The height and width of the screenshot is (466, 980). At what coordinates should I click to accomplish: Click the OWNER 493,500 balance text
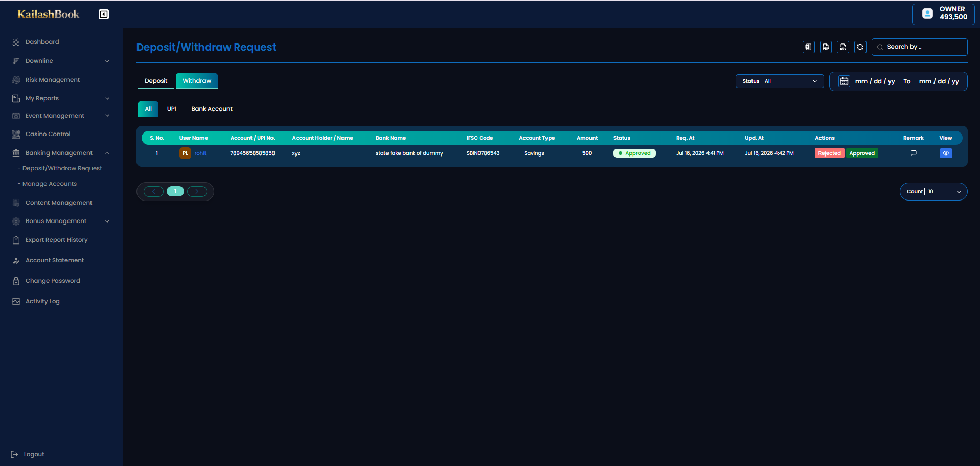click(953, 13)
